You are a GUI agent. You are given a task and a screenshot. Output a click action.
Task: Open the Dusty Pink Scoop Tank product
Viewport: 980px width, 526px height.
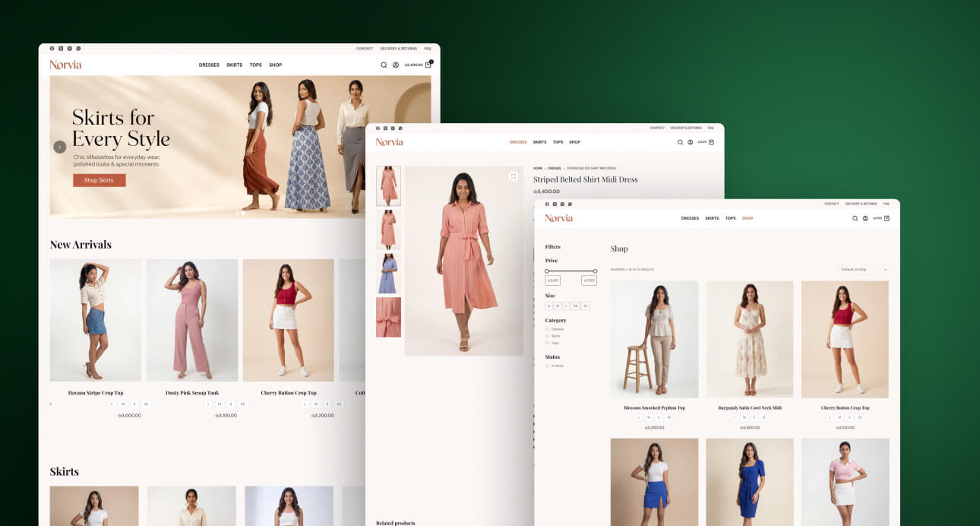pyautogui.click(x=192, y=320)
